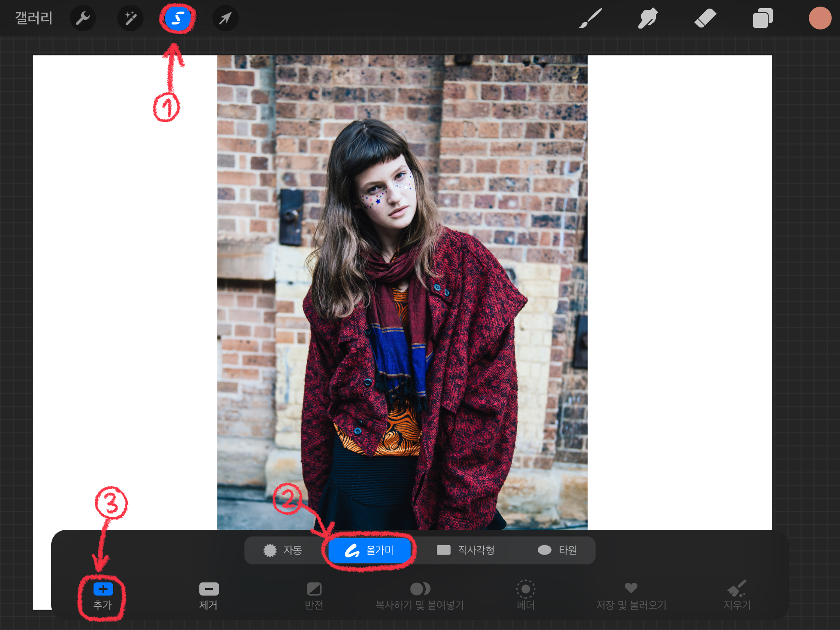Choose 타원 selection mode
The height and width of the screenshot is (630, 840).
pos(557,550)
